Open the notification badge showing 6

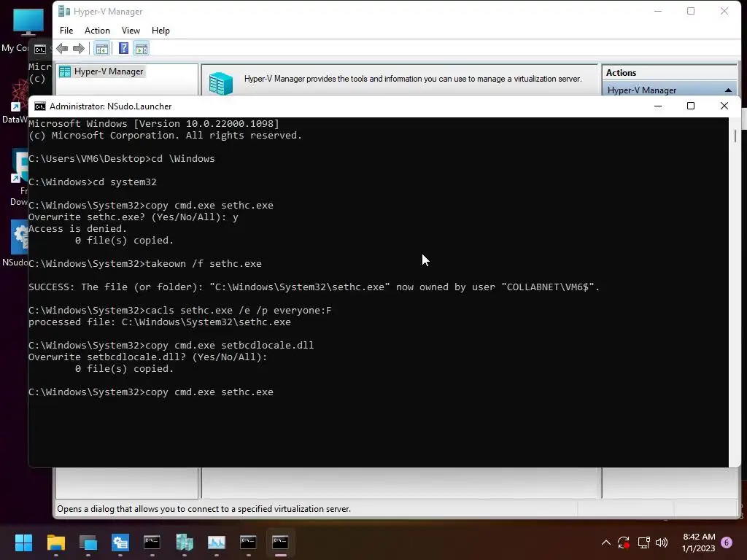[x=727, y=542]
